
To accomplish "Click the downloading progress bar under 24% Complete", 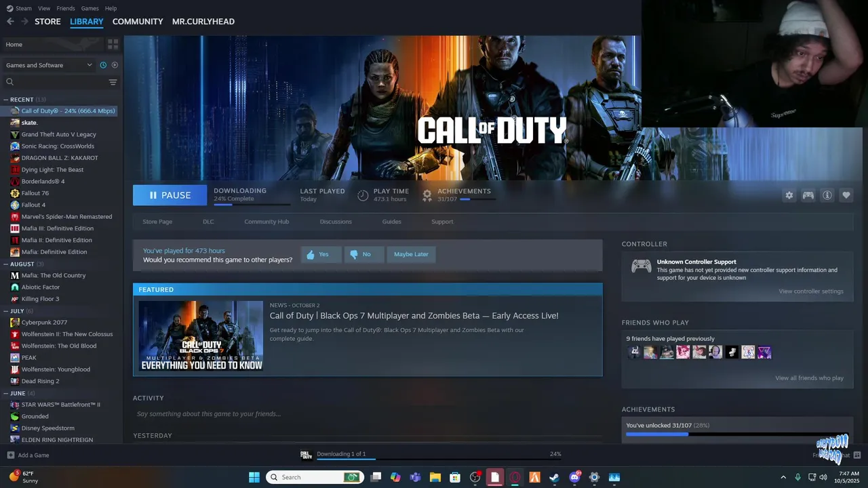I will point(252,205).
